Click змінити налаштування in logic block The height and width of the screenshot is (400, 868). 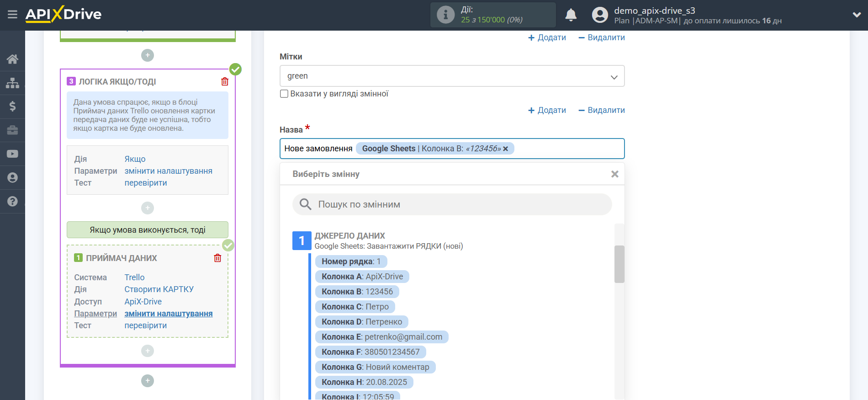pos(168,171)
